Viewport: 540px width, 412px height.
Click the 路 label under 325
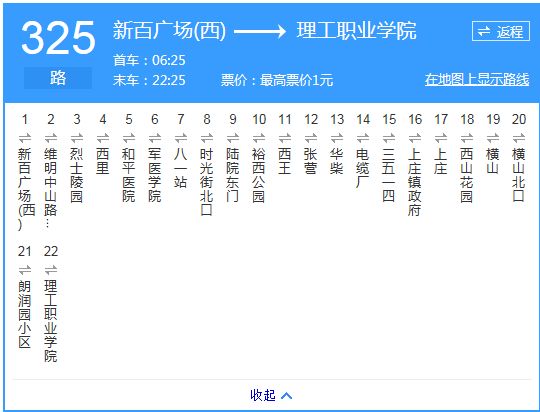[x=58, y=78]
